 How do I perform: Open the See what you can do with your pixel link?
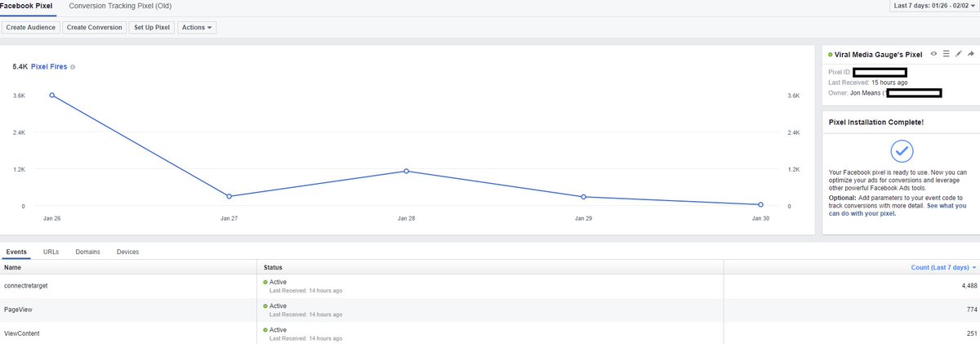pos(897,209)
